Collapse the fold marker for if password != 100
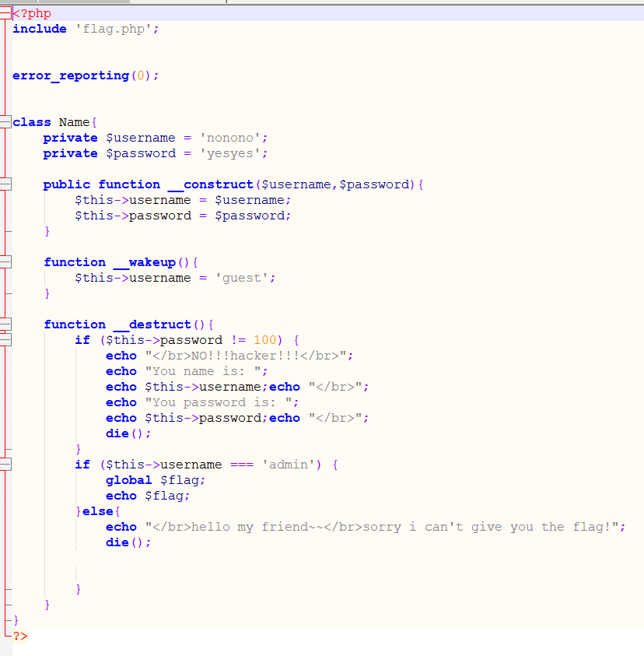The height and width of the screenshot is (656, 644). [5, 340]
